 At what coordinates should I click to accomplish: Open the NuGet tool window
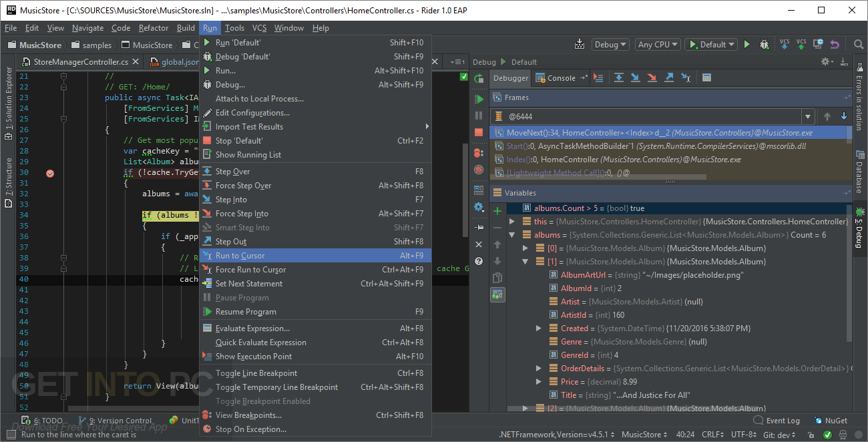tap(831, 421)
